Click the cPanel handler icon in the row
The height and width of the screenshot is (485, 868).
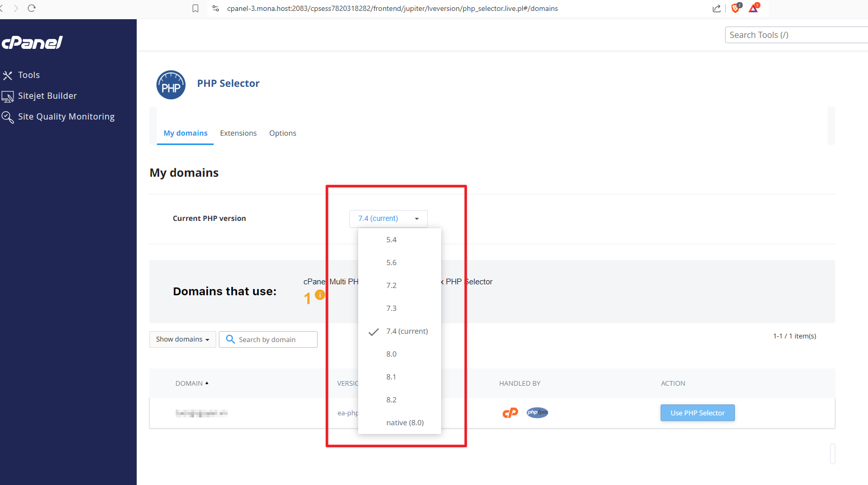[x=510, y=413]
